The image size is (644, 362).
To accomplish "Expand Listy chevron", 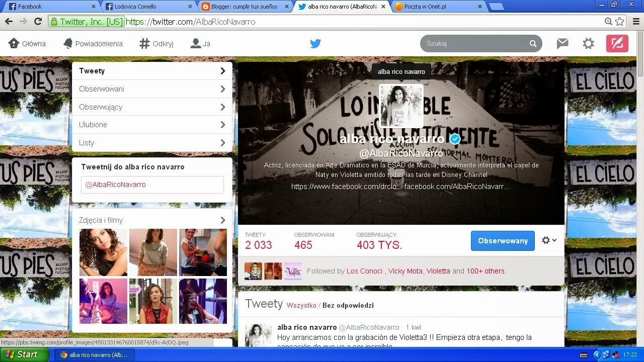I will (x=222, y=143).
